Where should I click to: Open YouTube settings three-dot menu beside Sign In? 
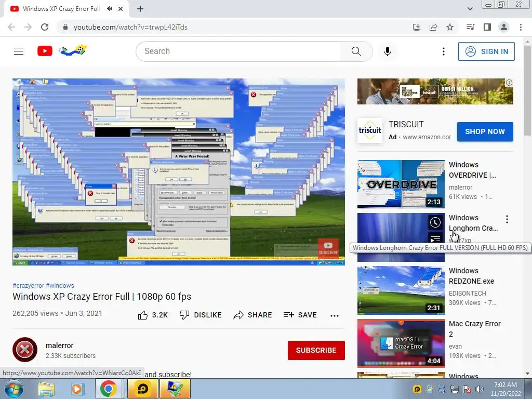coord(444,51)
